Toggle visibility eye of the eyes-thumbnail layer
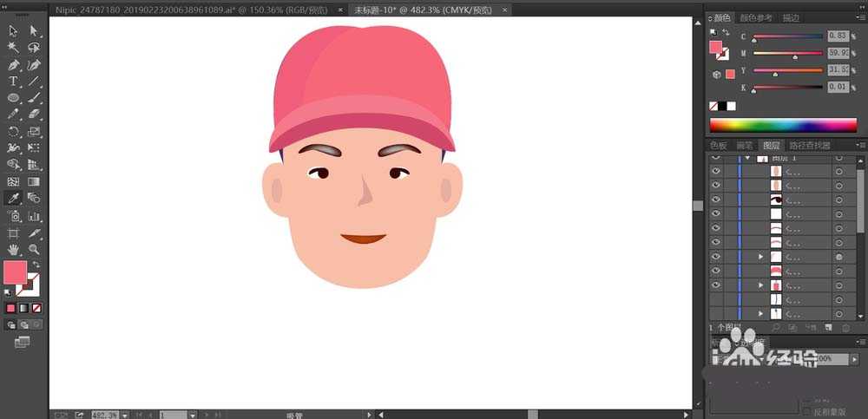This screenshot has height=419, width=868. click(716, 200)
